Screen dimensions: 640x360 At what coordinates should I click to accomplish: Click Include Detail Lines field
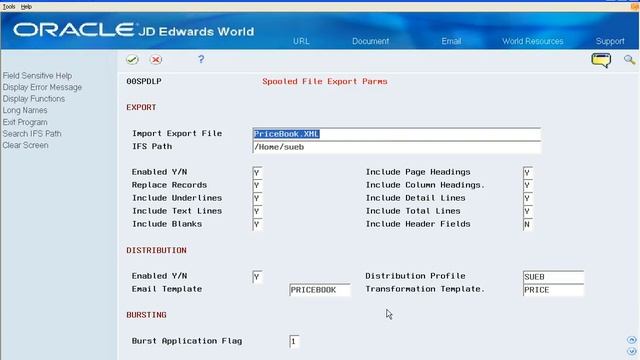pyautogui.click(x=527, y=199)
